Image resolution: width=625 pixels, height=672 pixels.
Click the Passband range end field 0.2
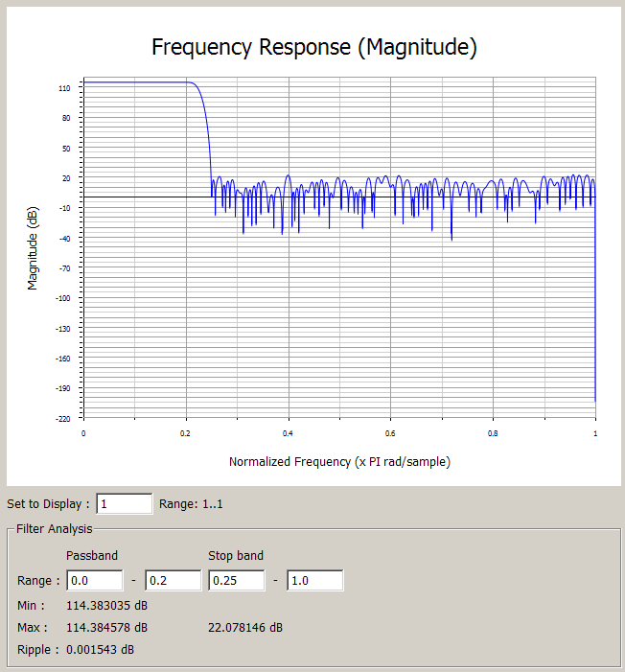(174, 580)
